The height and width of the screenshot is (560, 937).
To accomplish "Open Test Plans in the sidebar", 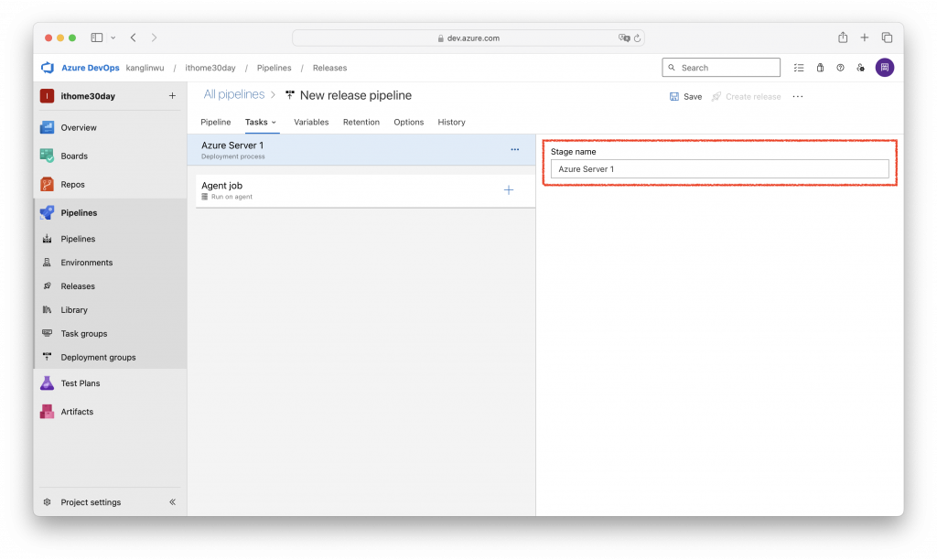I will (81, 383).
